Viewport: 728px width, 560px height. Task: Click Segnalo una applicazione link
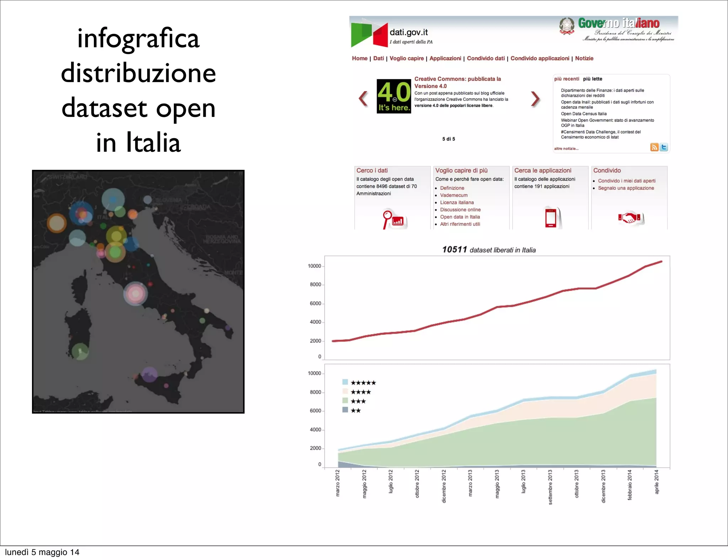coord(626,188)
